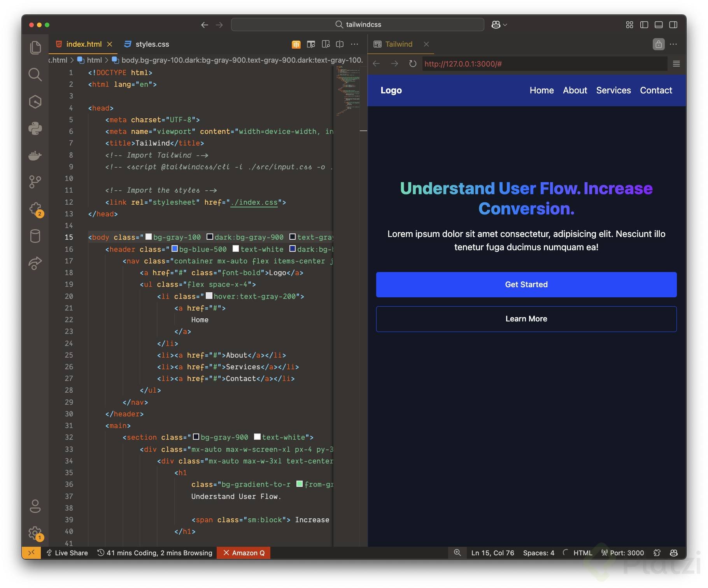Open the Python extension panel
This screenshot has height=588, width=708.
point(35,128)
